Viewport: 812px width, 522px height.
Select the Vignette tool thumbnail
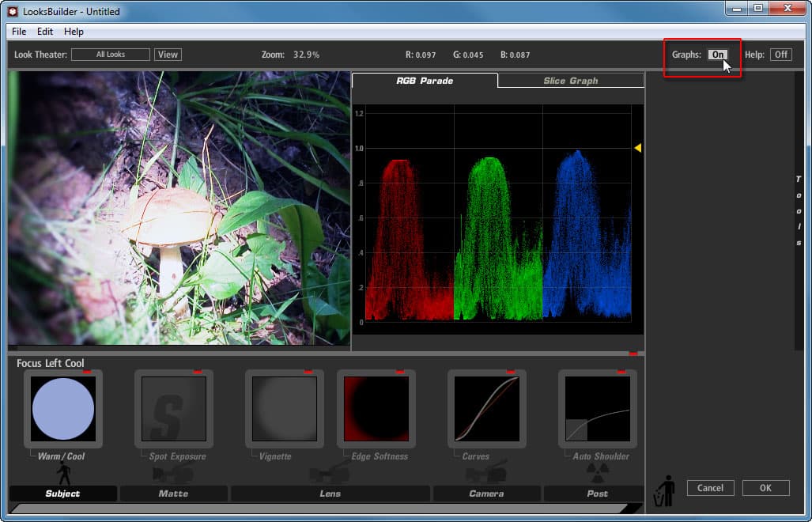(285, 409)
